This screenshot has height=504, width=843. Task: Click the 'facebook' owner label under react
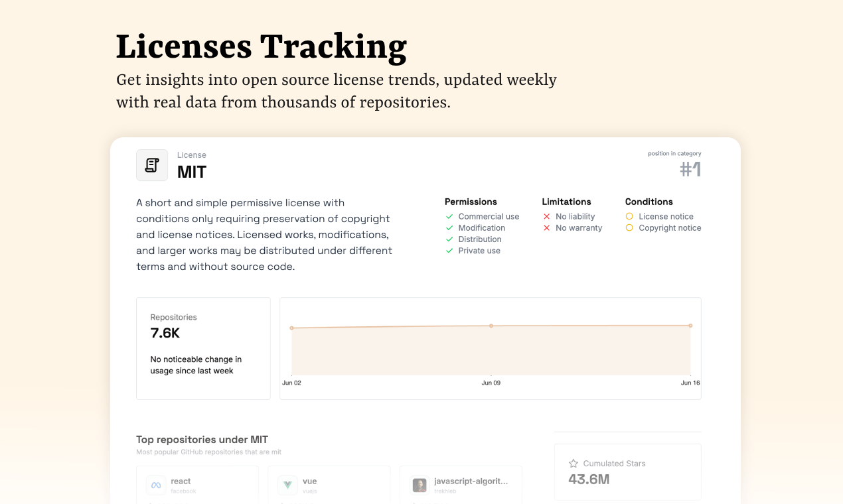click(184, 491)
